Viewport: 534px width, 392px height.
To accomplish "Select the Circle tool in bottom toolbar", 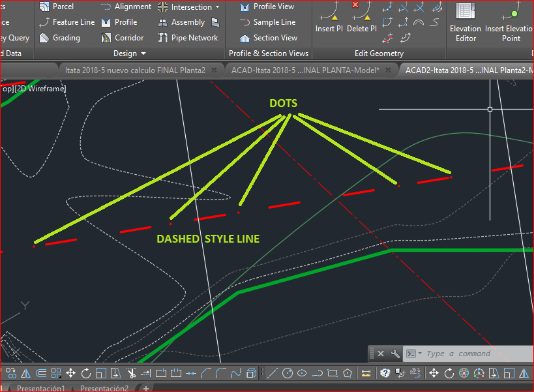I will click(287, 372).
